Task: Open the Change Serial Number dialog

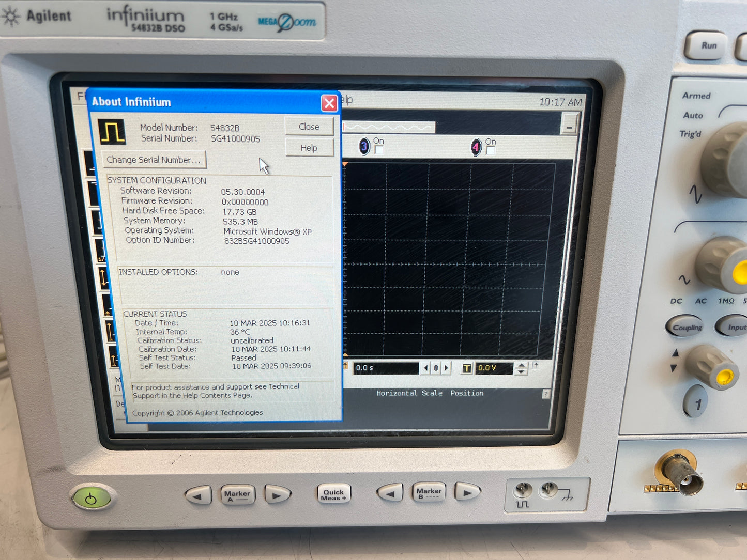Action: 154,160
